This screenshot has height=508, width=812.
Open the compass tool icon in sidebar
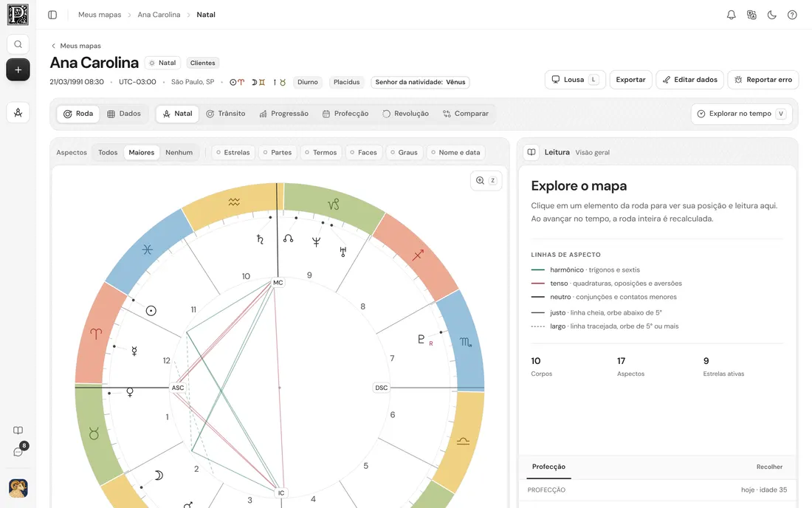click(x=18, y=112)
